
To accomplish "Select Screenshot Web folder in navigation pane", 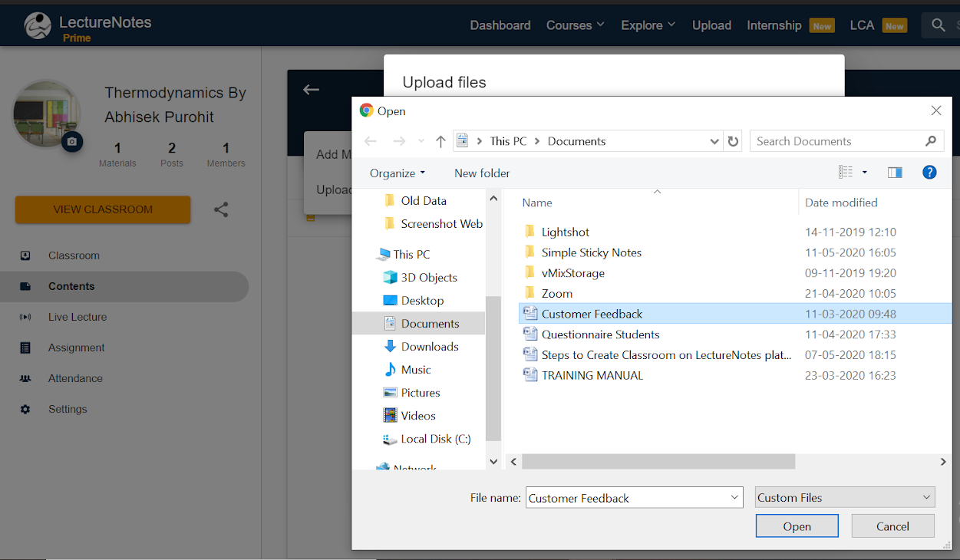I will pos(433,224).
